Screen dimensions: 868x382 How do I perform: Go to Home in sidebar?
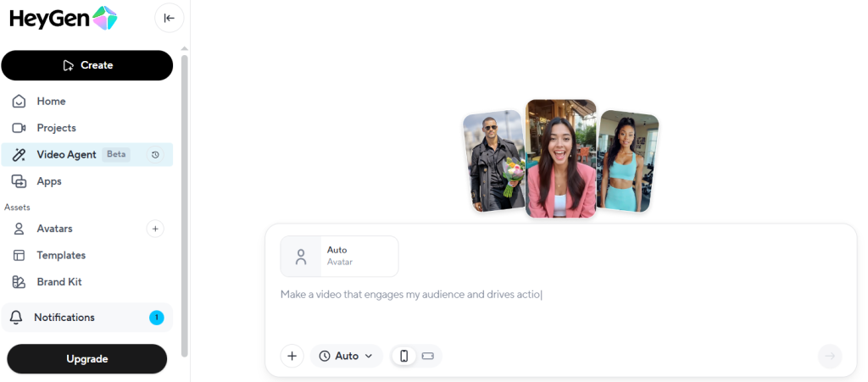51,101
